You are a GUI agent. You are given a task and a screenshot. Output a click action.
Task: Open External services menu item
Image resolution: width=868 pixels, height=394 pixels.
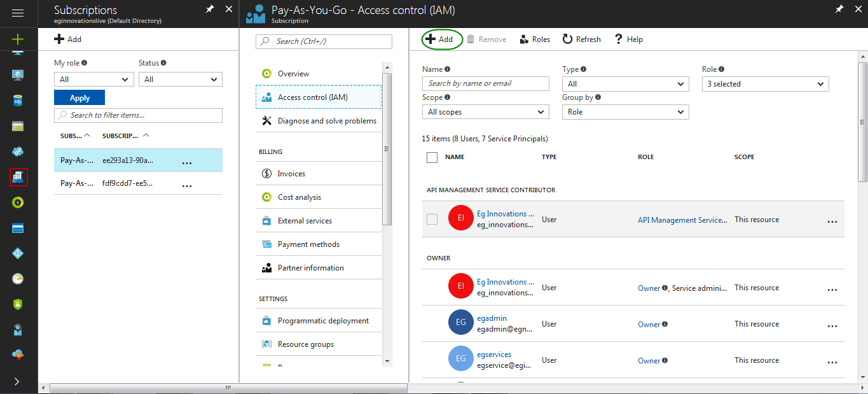tap(319, 221)
